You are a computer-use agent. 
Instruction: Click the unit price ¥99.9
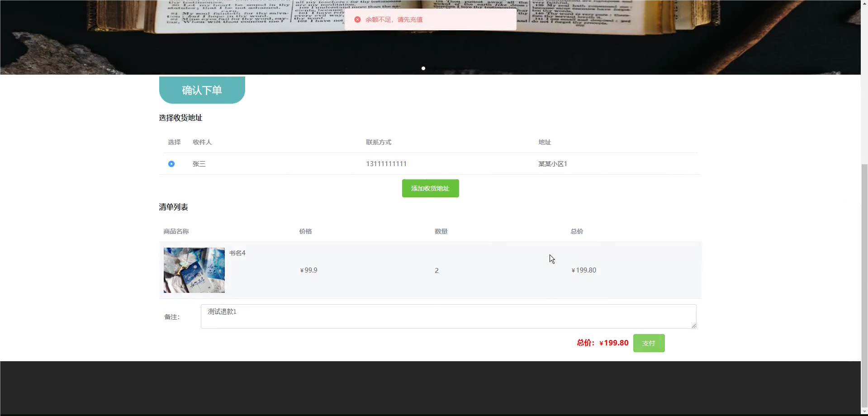[308, 270]
